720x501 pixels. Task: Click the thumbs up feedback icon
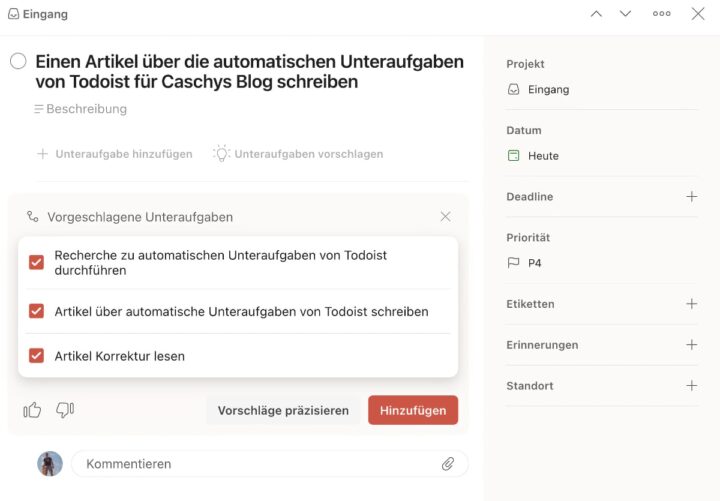[x=32, y=410]
